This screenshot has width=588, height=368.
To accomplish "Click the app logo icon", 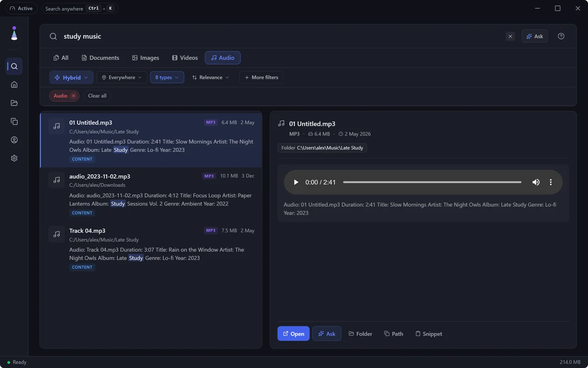I will point(14,34).
